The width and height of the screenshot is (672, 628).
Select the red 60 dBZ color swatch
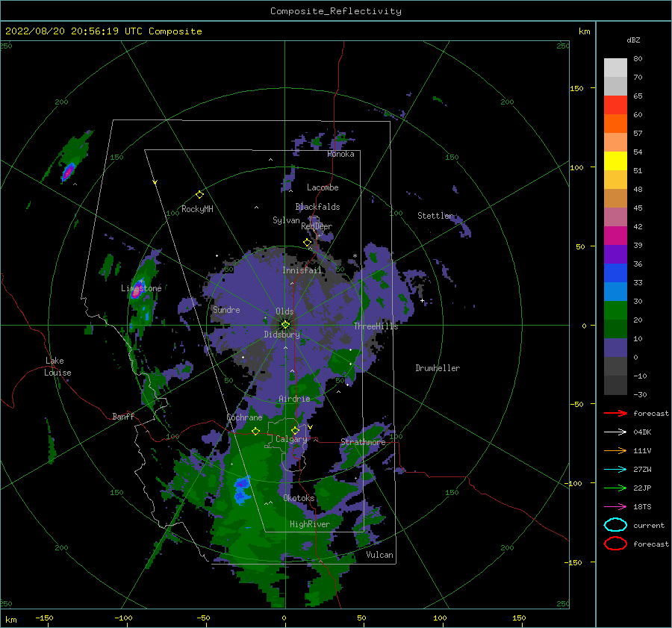click(615, 105)
